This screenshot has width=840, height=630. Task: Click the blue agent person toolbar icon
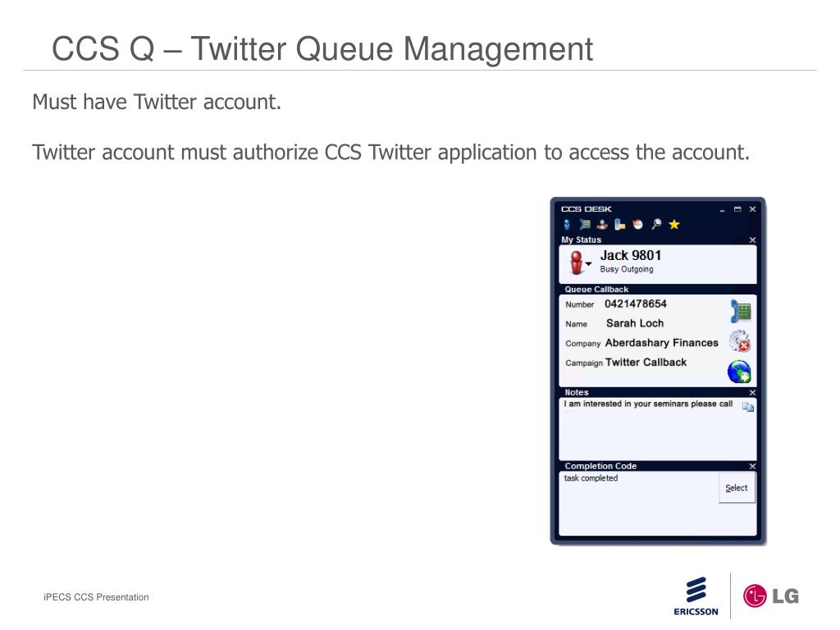(567, 225)
